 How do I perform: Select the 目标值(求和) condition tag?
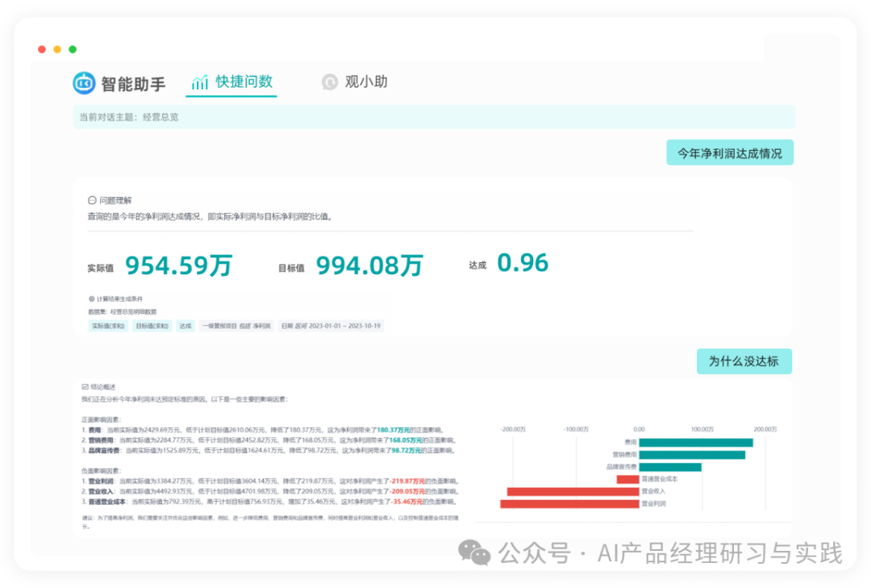coord(152,326)
